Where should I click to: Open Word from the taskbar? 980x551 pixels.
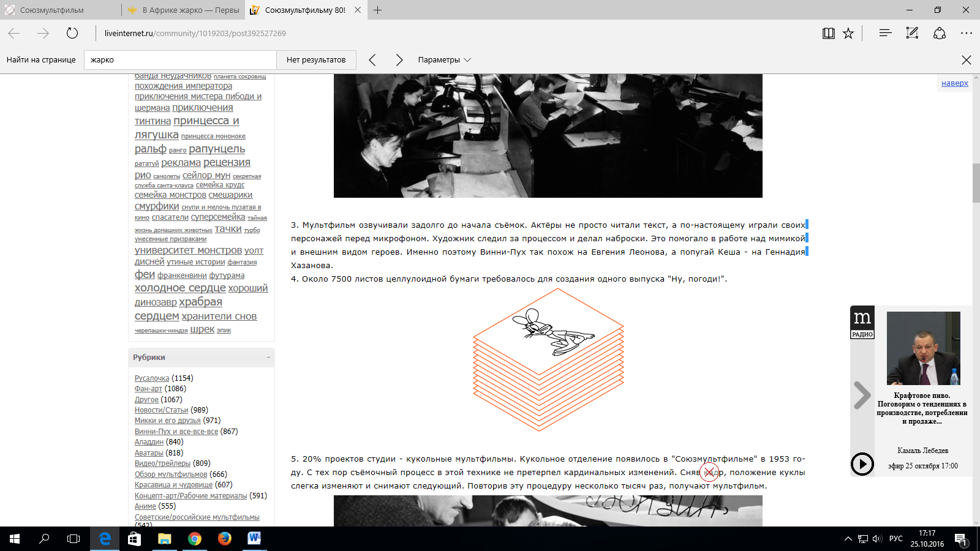tap(254, 539)
